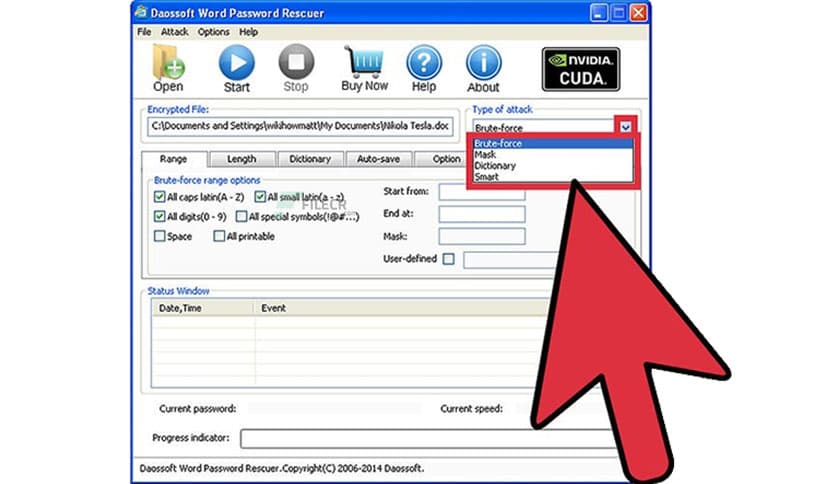Switch to the Auto-save tab
This screenshot has width=836, height=484.
tap(379, 159)
